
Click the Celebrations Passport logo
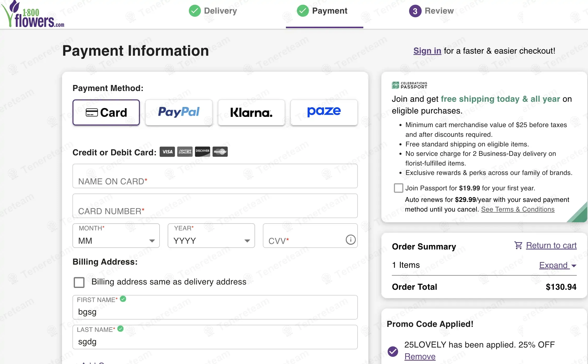click(x=409, y=85)
